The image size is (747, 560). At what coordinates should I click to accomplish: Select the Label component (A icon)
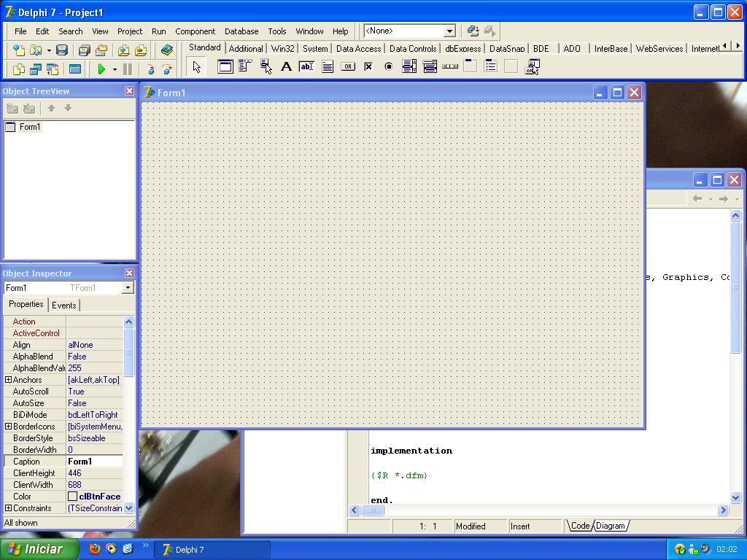[286, 66]
